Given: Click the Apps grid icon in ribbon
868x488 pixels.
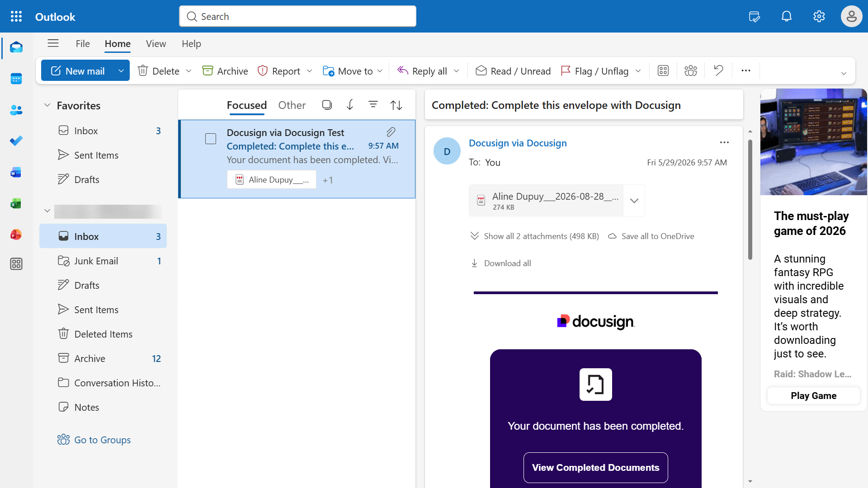Looking at the screenshot, I should [663, 70].
